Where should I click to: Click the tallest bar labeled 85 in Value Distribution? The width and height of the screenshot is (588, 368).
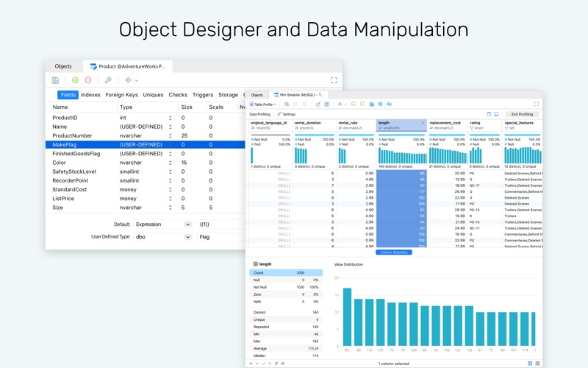click(347, 317)
